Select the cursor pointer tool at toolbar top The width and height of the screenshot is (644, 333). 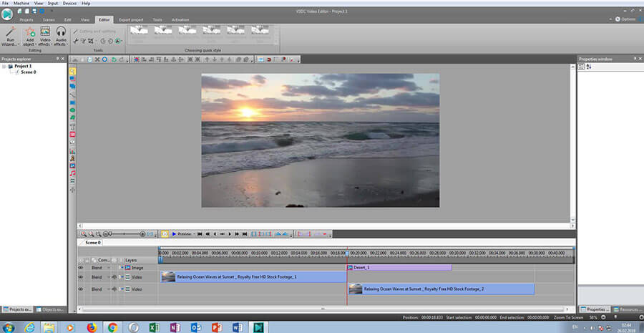click(x=72, y=72)
